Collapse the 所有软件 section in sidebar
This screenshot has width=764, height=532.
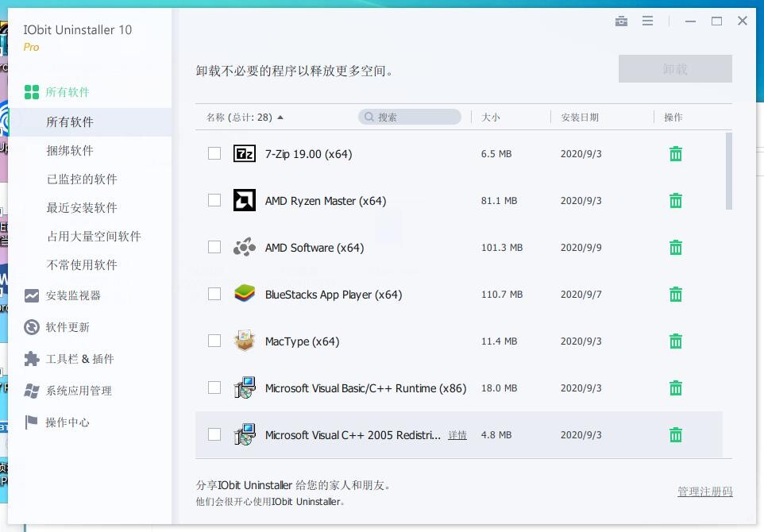(x=68, y=92)
